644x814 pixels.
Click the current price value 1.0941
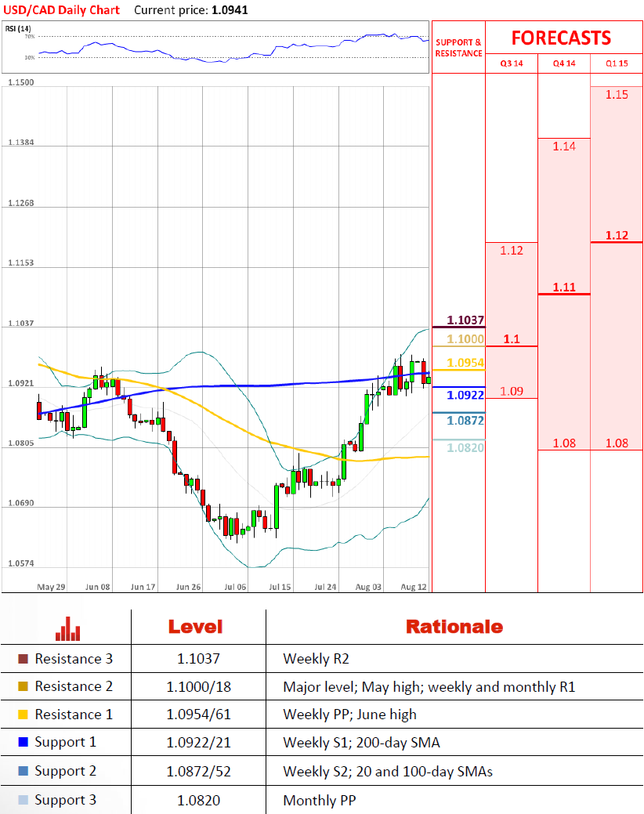[x=230, y=10]
